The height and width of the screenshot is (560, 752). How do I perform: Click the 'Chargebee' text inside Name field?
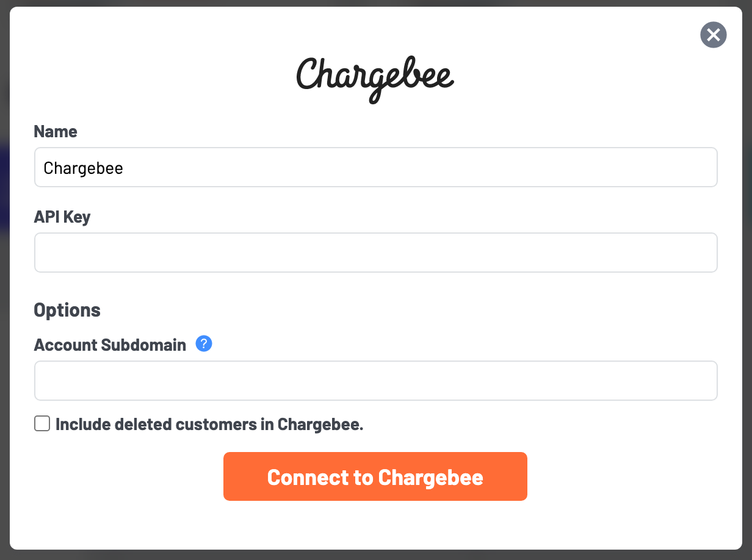[84, 168]
